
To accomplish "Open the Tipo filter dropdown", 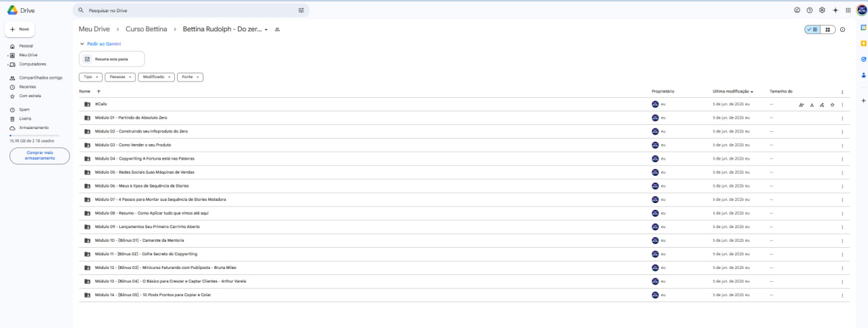I will (x=92, y=77).
